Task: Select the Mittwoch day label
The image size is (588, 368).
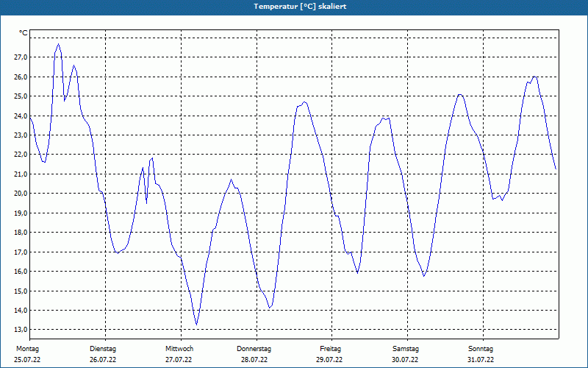Action: (x=179, y=349)
